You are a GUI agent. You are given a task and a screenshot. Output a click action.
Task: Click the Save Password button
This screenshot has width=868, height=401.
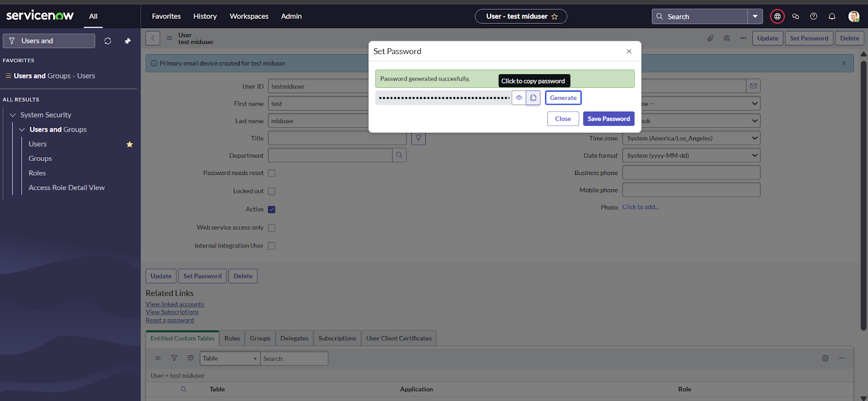608,119
